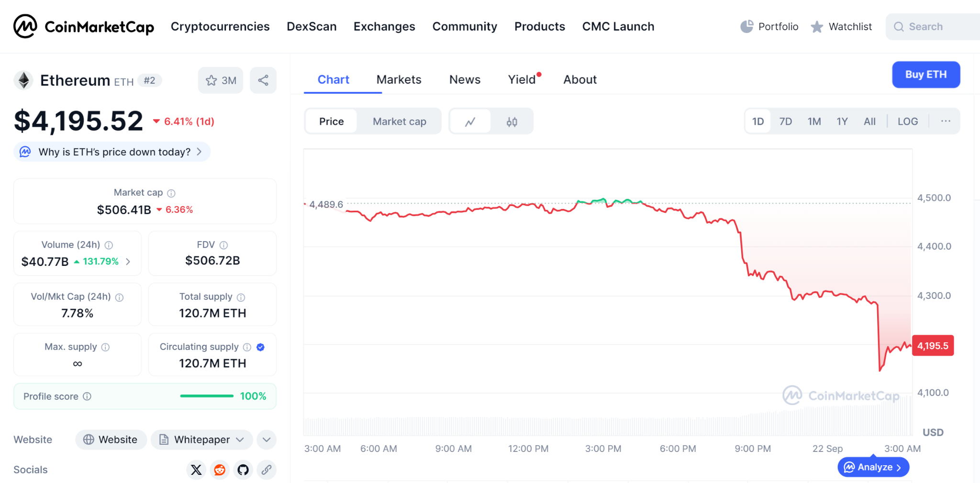Switch to candlestick chart view

coord(512,121)
